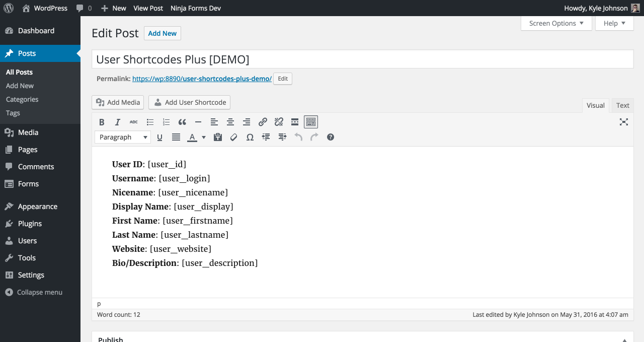
Task: Apply the current text color swatch
Action: 192,137
